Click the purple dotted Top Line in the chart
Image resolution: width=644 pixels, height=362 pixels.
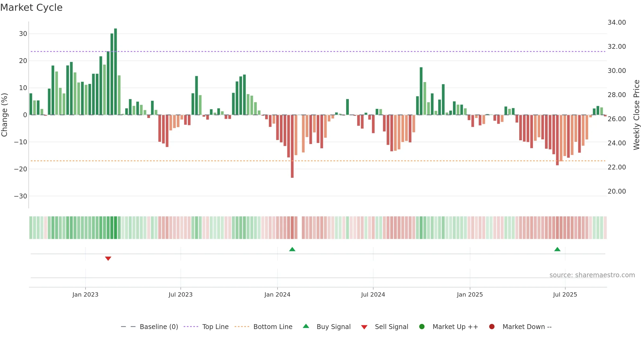click(x=318, y=51)
